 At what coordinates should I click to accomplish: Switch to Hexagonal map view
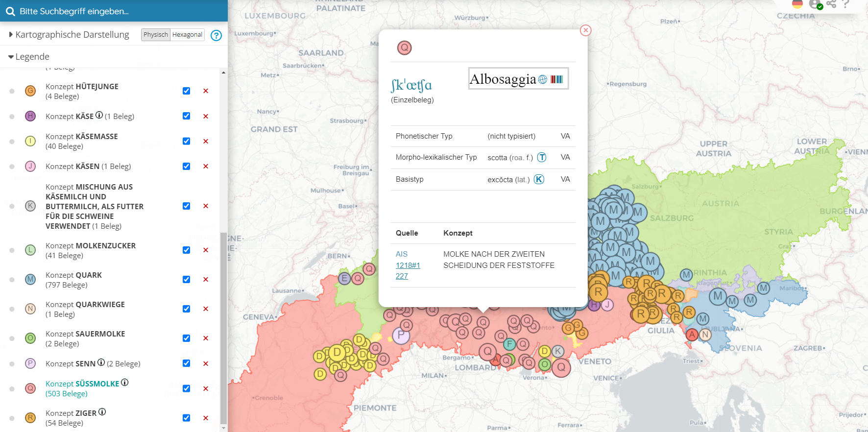[187, 35]
